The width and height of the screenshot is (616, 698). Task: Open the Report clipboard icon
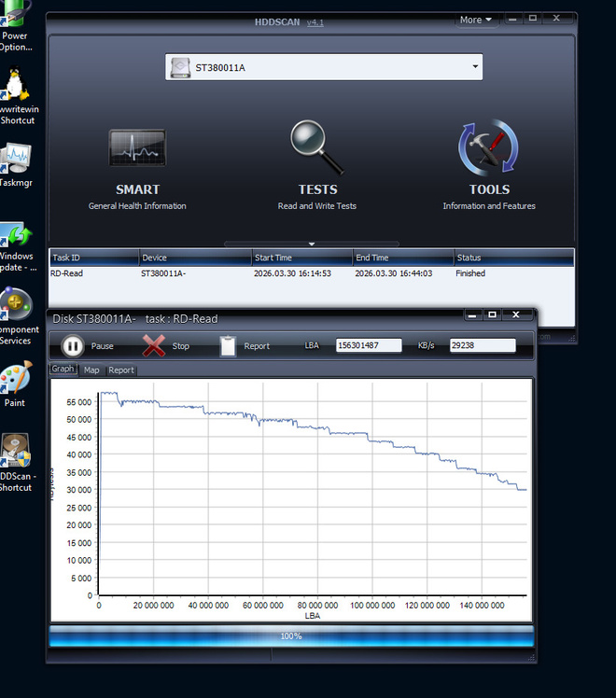point(228,346)
